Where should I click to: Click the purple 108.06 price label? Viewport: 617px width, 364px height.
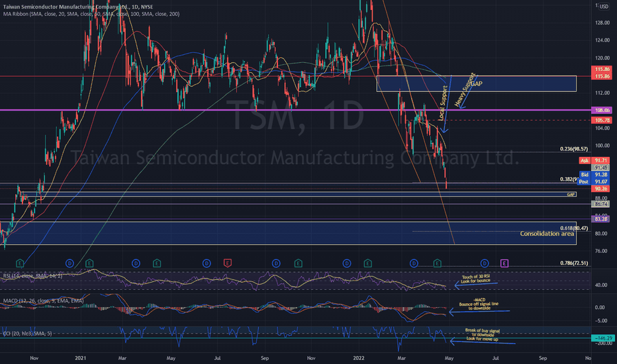[601, 110]
